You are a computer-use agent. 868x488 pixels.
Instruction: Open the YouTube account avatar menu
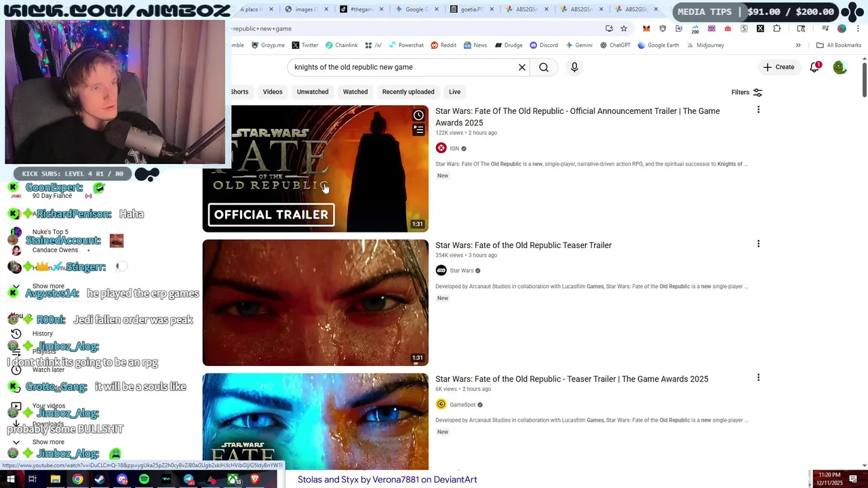point(840,67)
